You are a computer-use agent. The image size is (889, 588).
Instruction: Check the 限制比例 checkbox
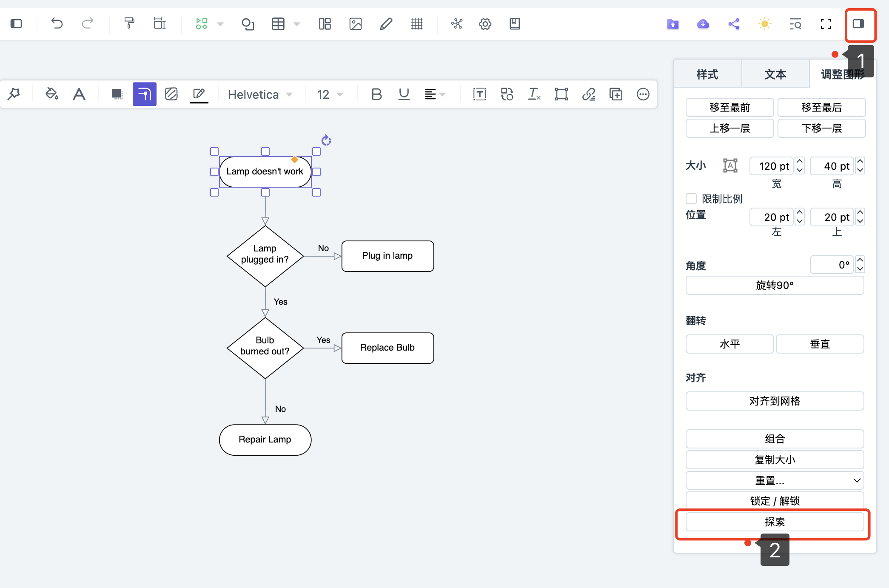tap(691, 199)
